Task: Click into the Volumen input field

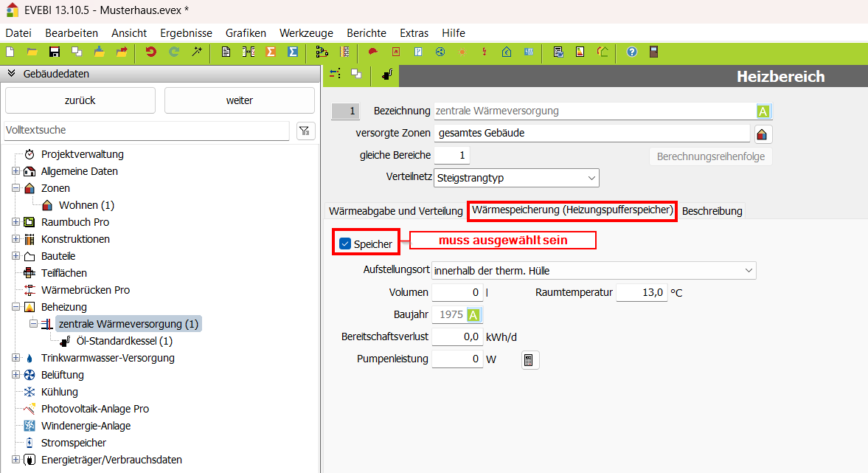Action: click(457, 293)
